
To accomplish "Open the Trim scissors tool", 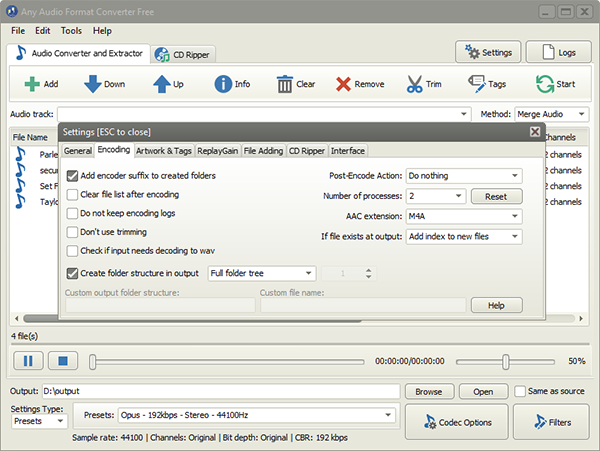I will [x=414, y=84].
